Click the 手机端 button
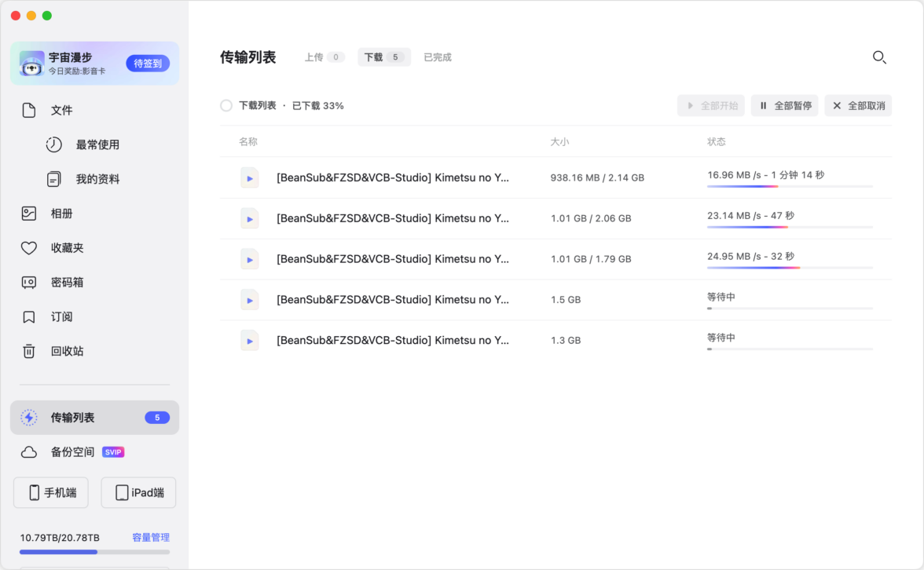This screenshot has width=924, height=570. coord(51,493)
